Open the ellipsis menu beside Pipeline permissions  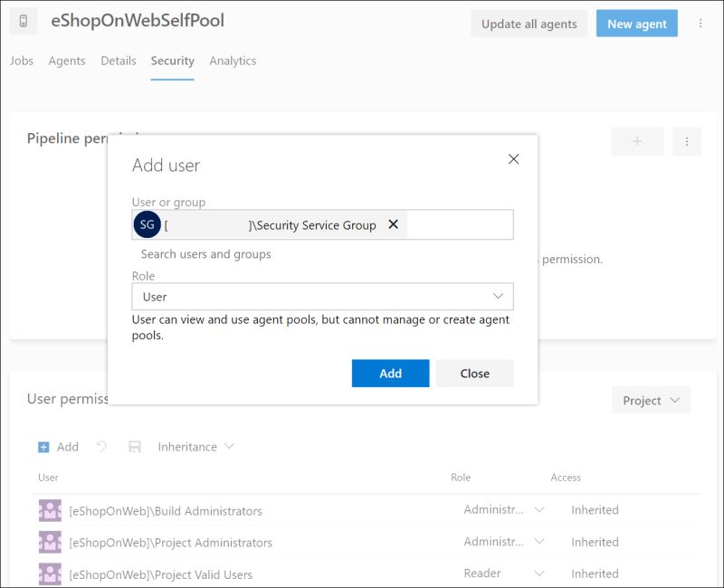(687, 141)
